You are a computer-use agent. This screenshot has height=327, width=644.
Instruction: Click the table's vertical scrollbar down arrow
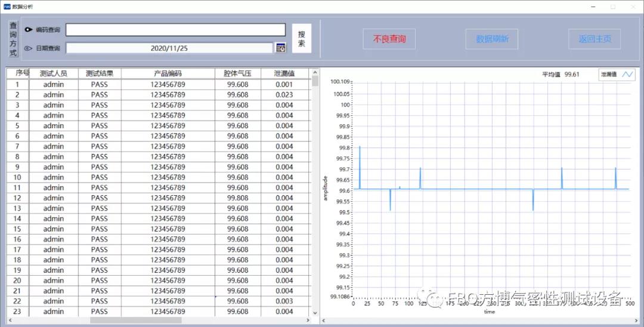click(x=315, y=312)
